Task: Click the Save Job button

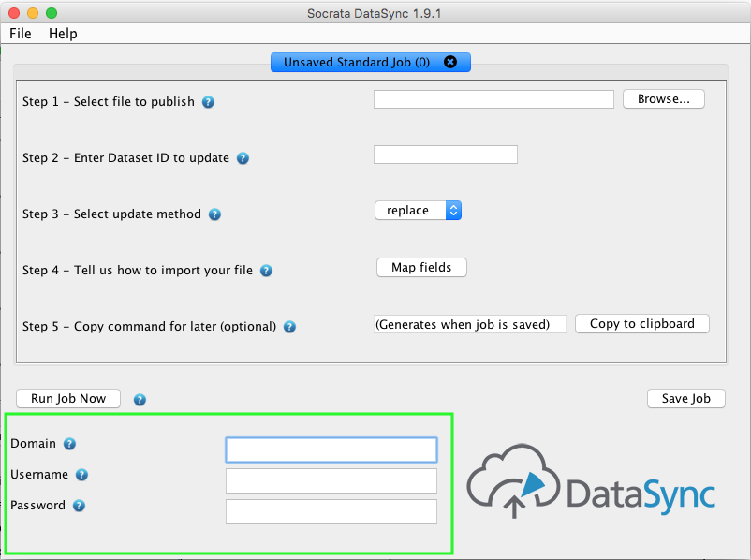Action: coord(685,399)
